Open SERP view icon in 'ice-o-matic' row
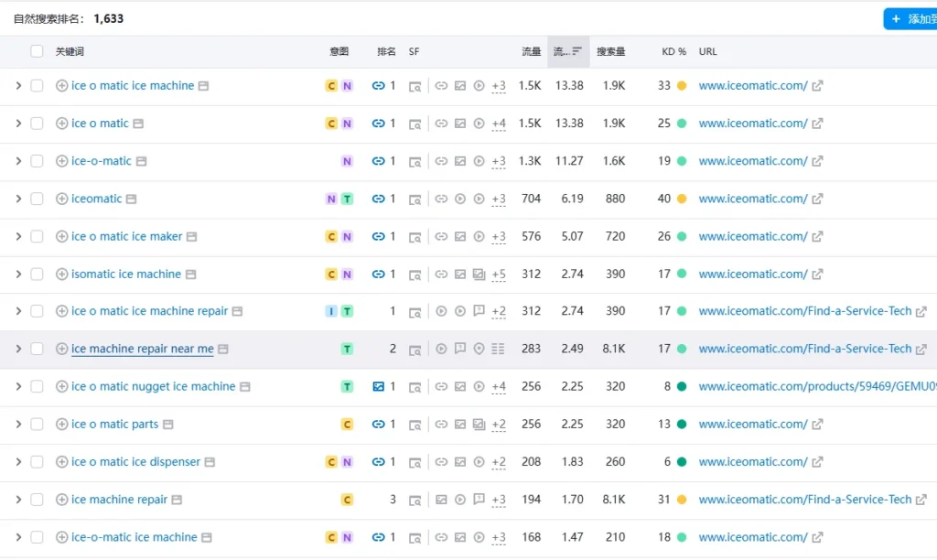The height and width of the screenshot is (560, 937). click(415, 161)
